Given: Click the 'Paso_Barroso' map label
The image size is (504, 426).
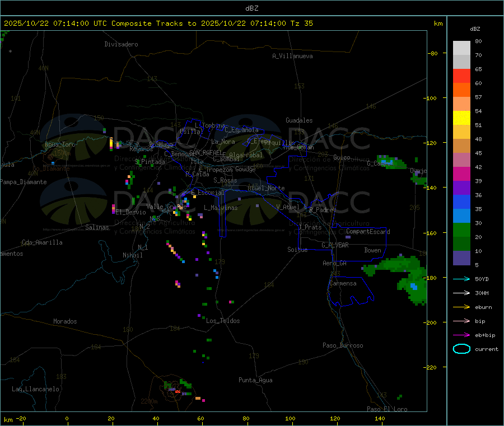Looking at the screenshot, I should coord(343,345).
